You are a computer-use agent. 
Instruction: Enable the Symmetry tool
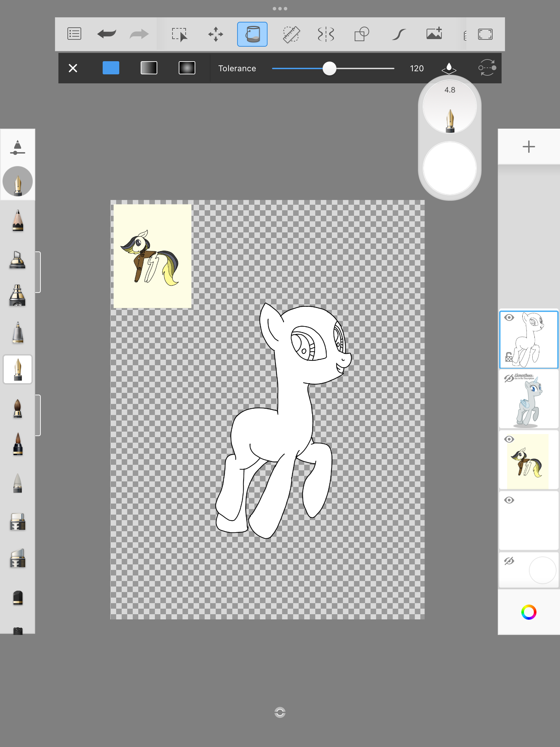(326, 34)
